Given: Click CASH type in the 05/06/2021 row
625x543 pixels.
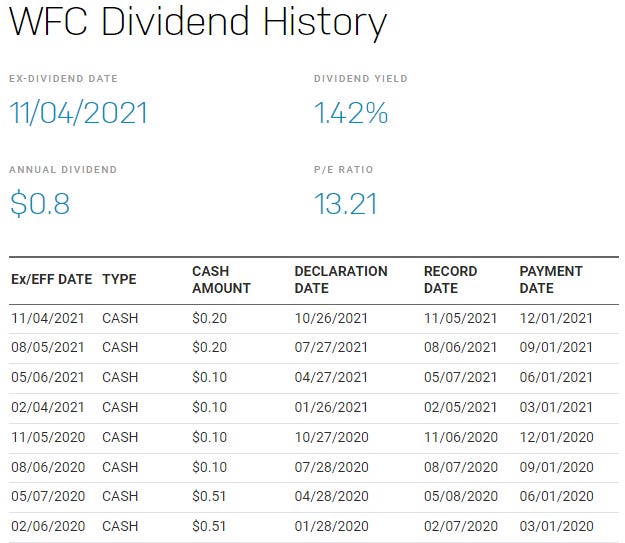Looking at the screenshot, I should click(120, 377).
